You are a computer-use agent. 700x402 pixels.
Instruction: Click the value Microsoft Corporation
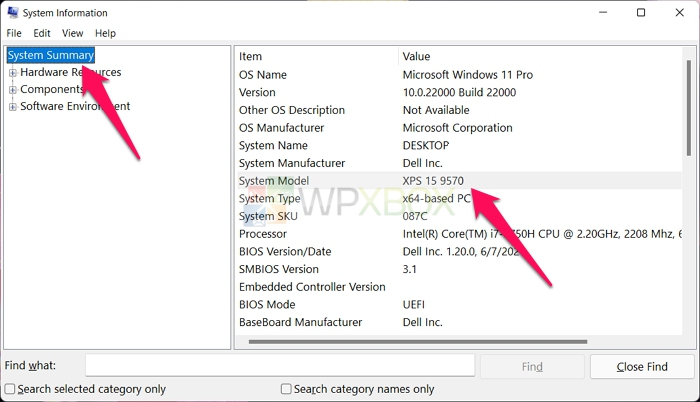(458, 128)
